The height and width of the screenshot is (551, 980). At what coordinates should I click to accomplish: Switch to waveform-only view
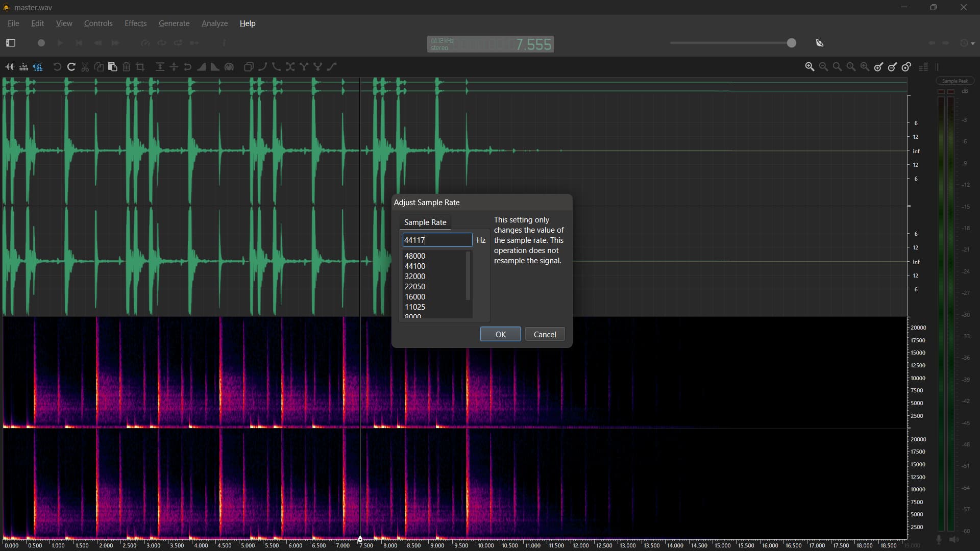pyautogui.click(x=10, y=67)
